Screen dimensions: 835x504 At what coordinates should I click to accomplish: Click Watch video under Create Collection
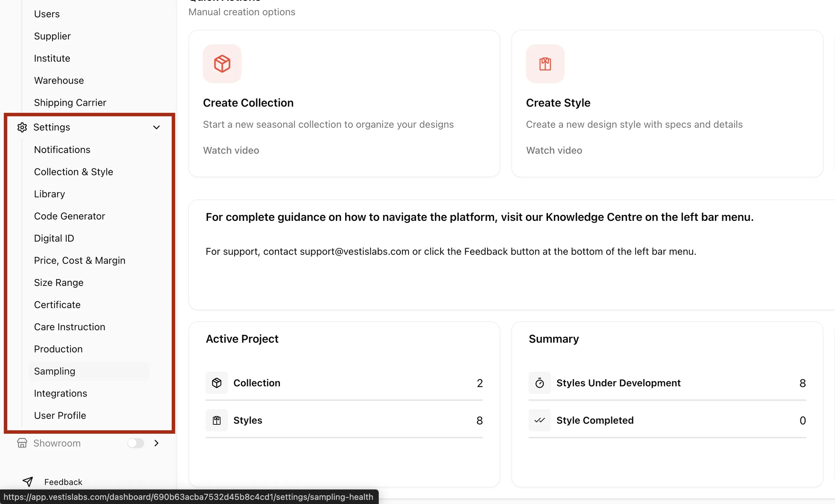coord(231,150)
